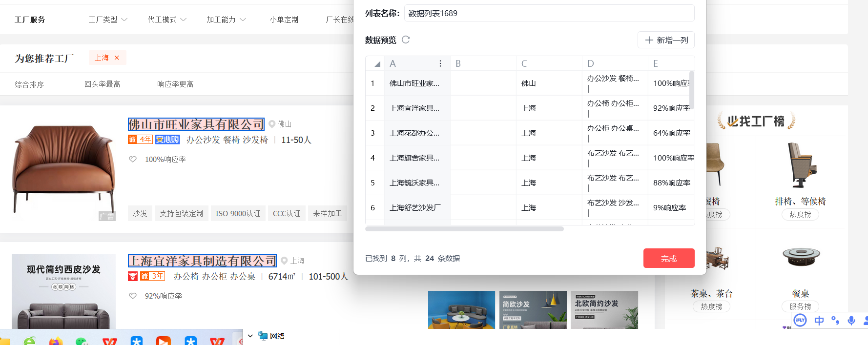This screenshot has height=345, width=868.
Task: Favorite the 佛山市旺业家具 factory heart icon
Action: 133,159
